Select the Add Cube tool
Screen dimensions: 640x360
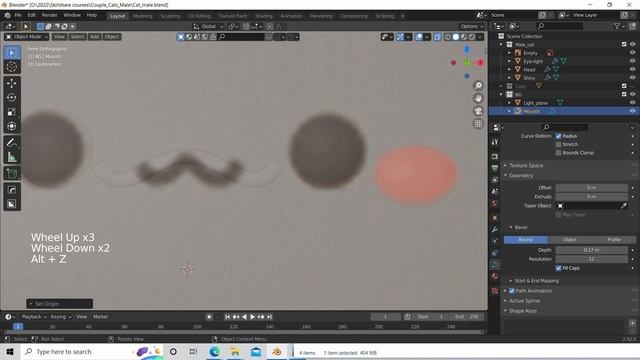pyautogui.click(x=12, y=173)
